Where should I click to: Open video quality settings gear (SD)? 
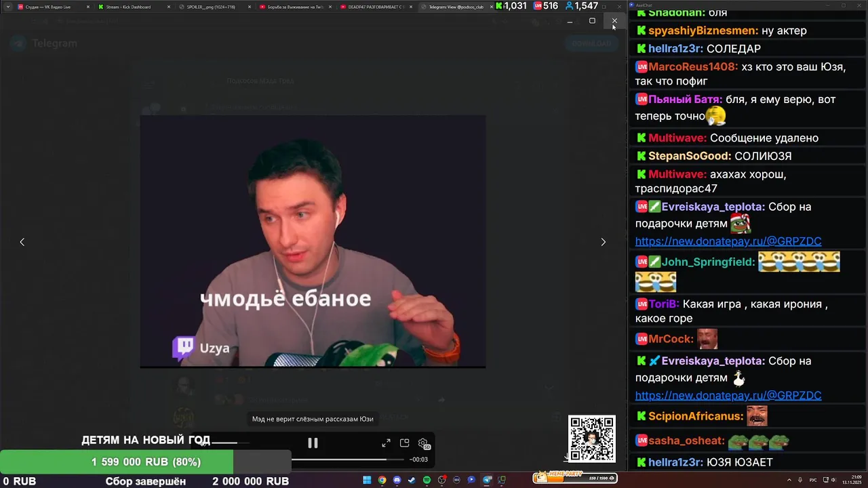tap(424, 443)
